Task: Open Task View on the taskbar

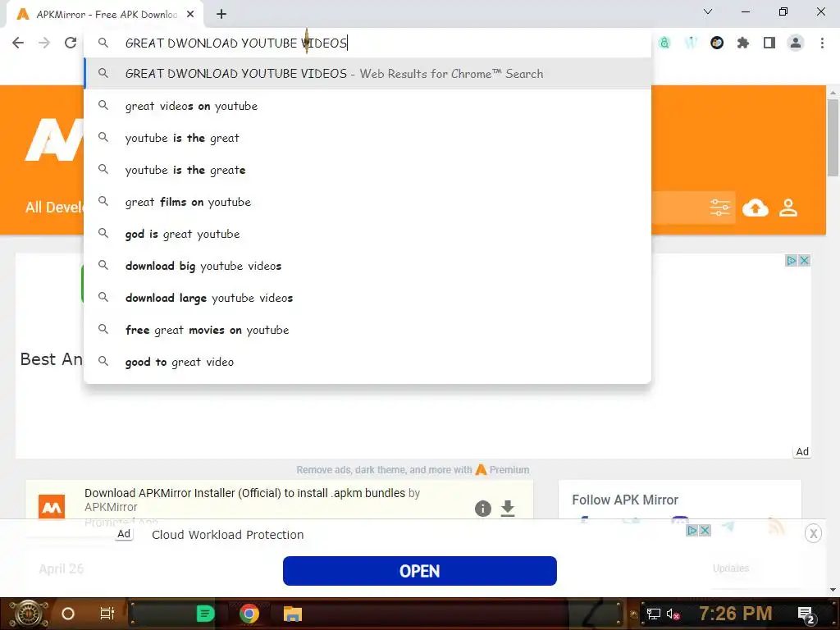Action: click(x=107, y=614)
